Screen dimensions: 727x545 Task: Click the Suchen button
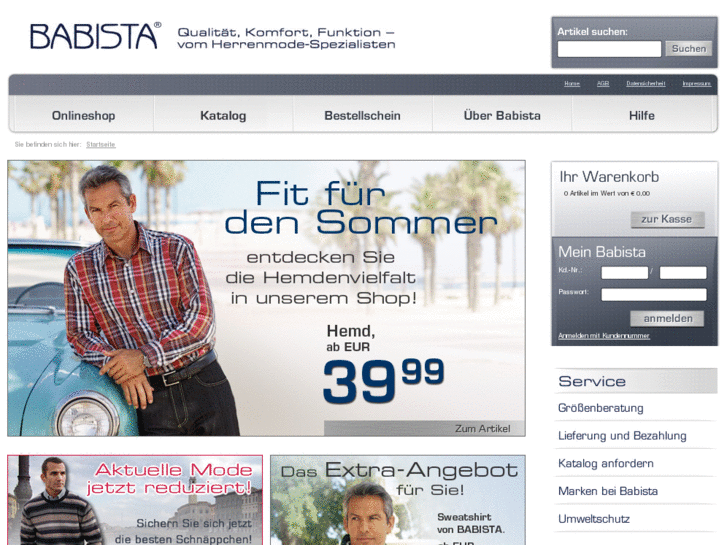[x=689, y=49]
